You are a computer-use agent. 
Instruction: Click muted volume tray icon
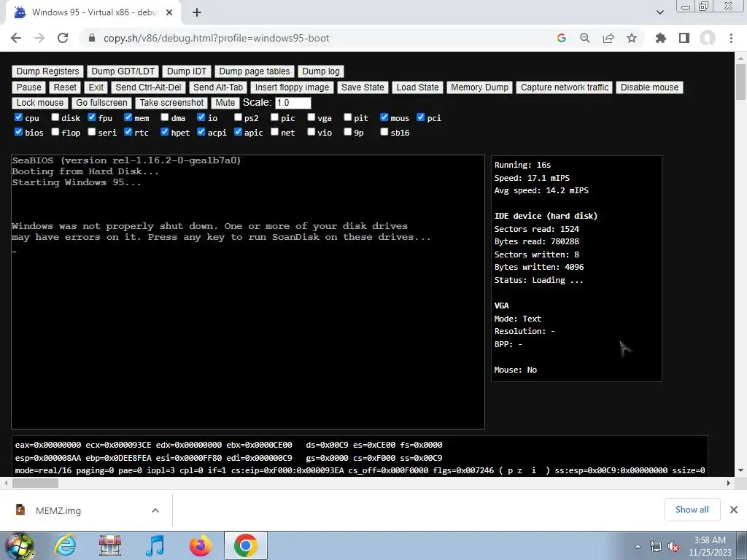click(x=673, y=546)
